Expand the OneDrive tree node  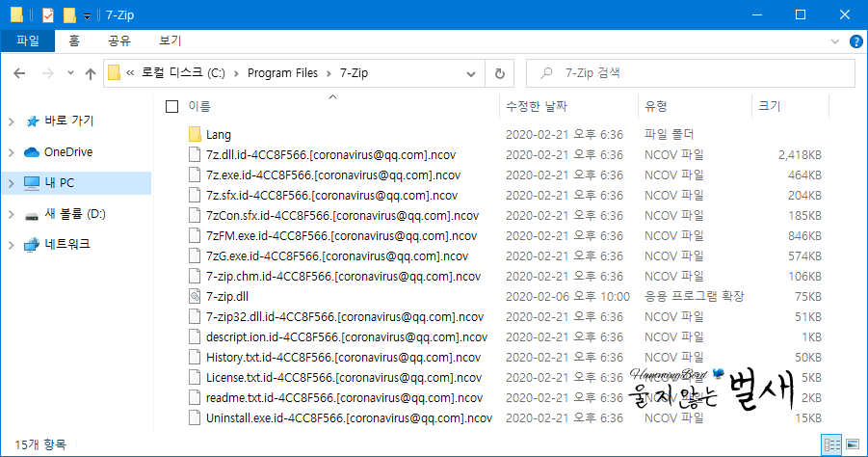pyautogui.click(x=11, y=152)
